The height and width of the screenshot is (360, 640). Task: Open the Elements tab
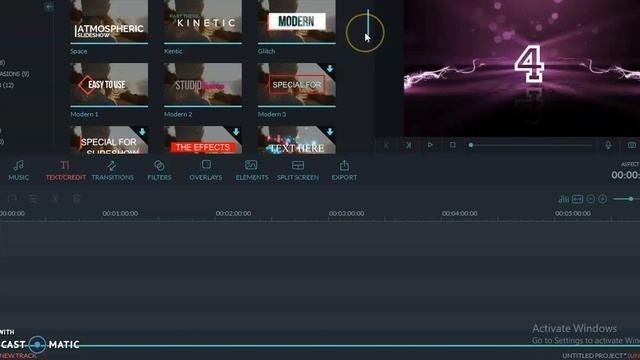tap(252, 171)
